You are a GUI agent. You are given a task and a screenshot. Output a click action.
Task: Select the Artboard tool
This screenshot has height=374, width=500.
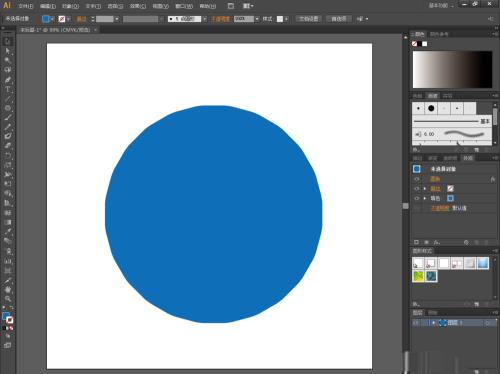(8, 271)
